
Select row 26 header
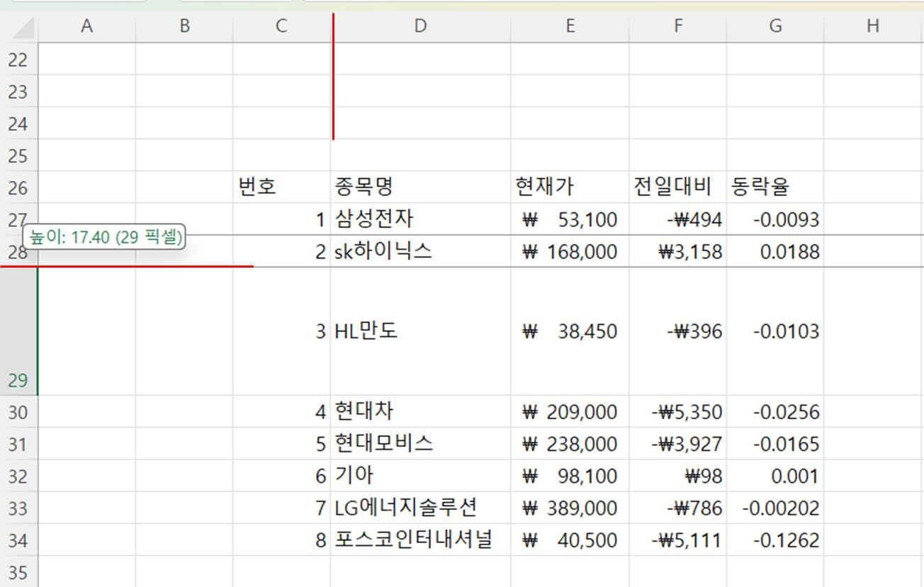[x=18, y=188]
